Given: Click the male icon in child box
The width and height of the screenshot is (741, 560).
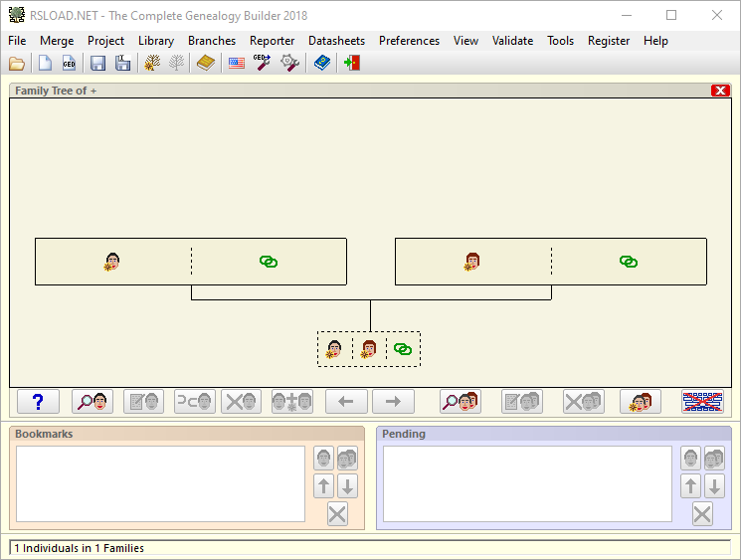Looking at the screenshot, I should [x=333, y=349].
